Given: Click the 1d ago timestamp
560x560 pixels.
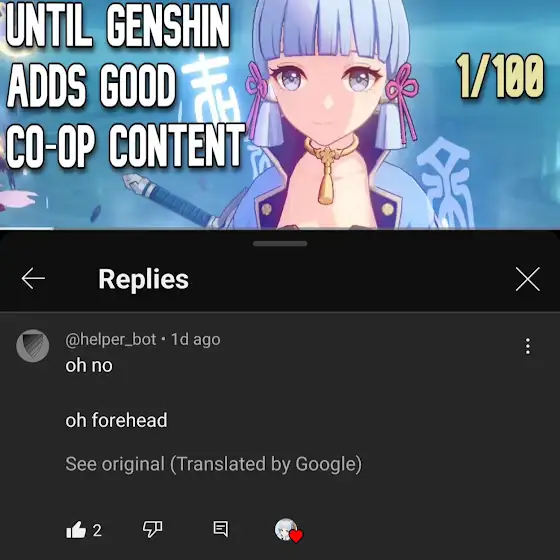Looking at the screenshot, I should [x=195, y=339].
